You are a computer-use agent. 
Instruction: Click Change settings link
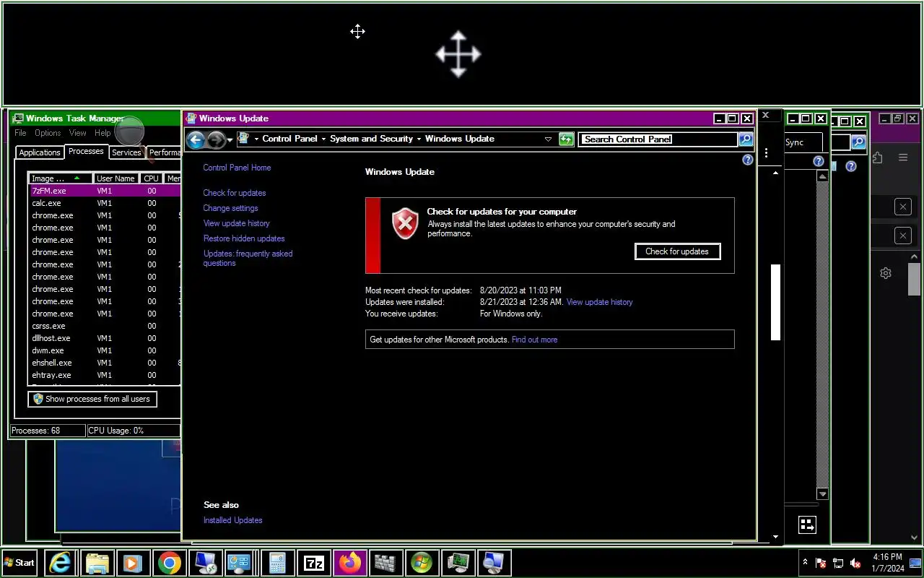click(230, 208)
